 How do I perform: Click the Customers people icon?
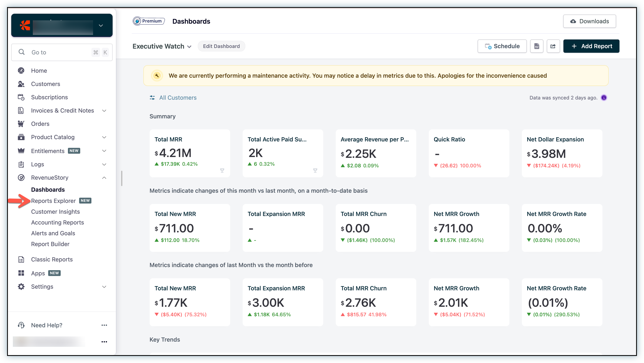21,84
